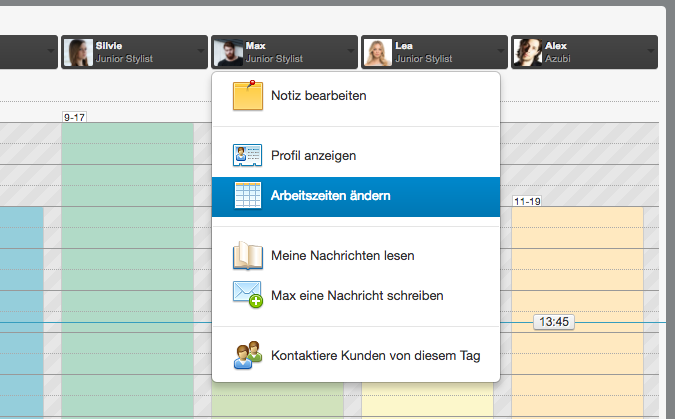Screen dimensions: 675x419
Task: Expand Lea's header dropdown arrow
Action: coord(501,51)
